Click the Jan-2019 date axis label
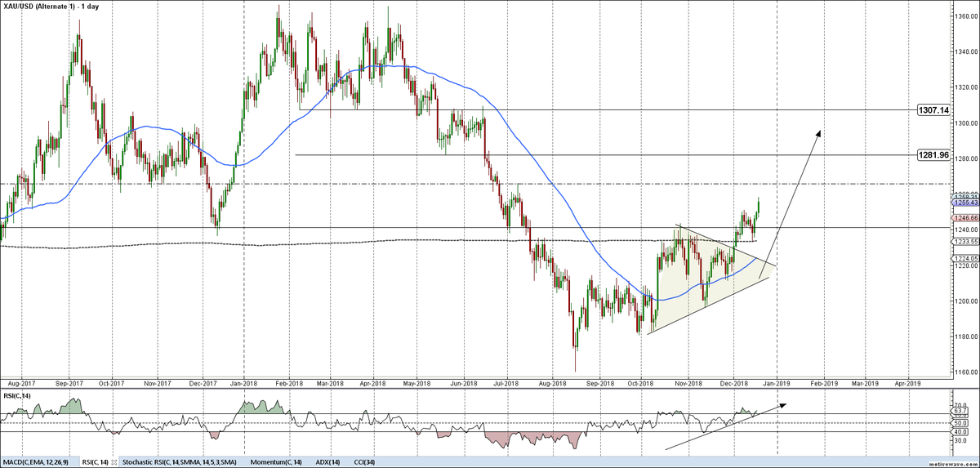This screenshot has width=980, height=468. pos(776,382)
